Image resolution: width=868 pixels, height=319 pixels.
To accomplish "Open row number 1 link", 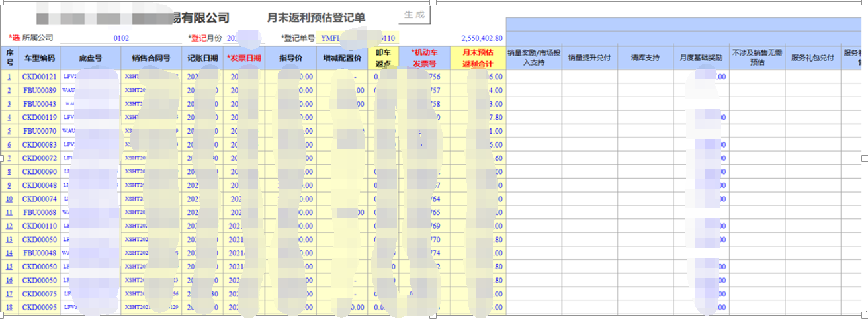I will (x=9, y=77).
